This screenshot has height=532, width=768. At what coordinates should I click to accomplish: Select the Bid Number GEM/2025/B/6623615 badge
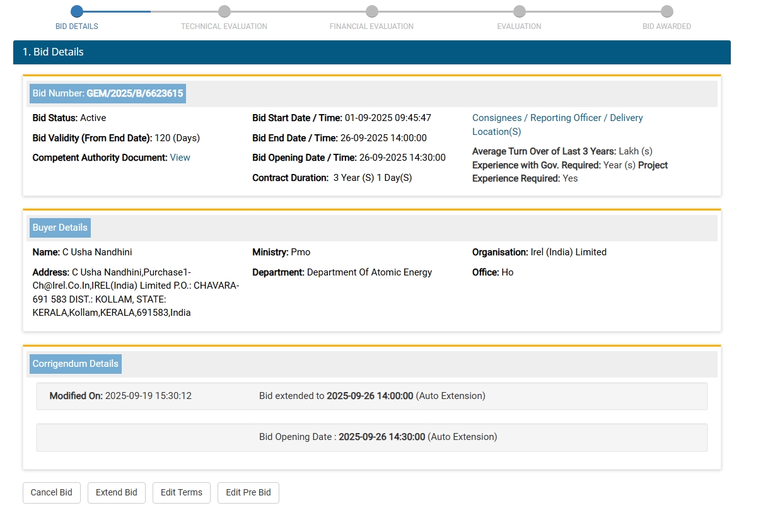[108, 93]
